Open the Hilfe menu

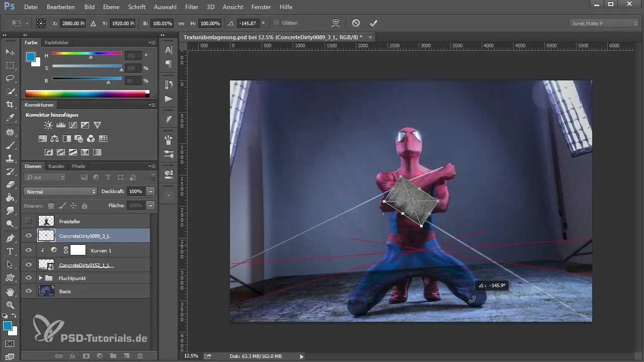coord(286,7)
